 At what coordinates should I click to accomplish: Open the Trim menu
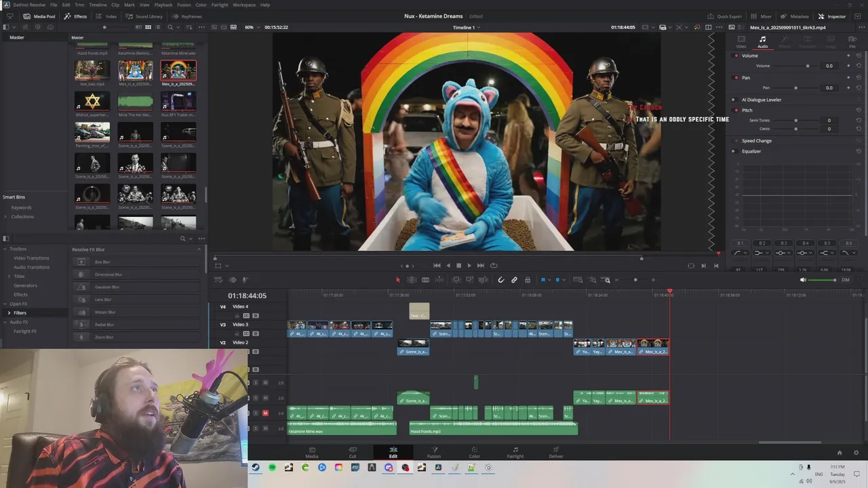point(79,5)
